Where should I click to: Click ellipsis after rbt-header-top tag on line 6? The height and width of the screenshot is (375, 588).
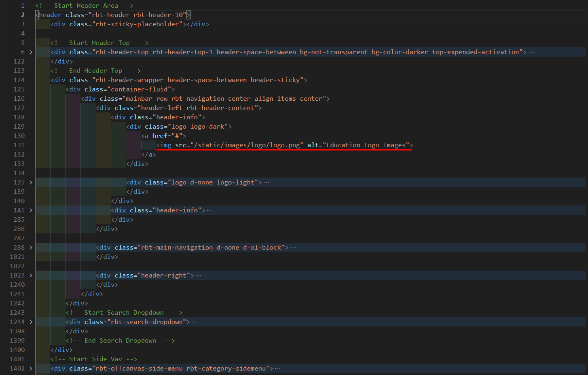(531, 52)
